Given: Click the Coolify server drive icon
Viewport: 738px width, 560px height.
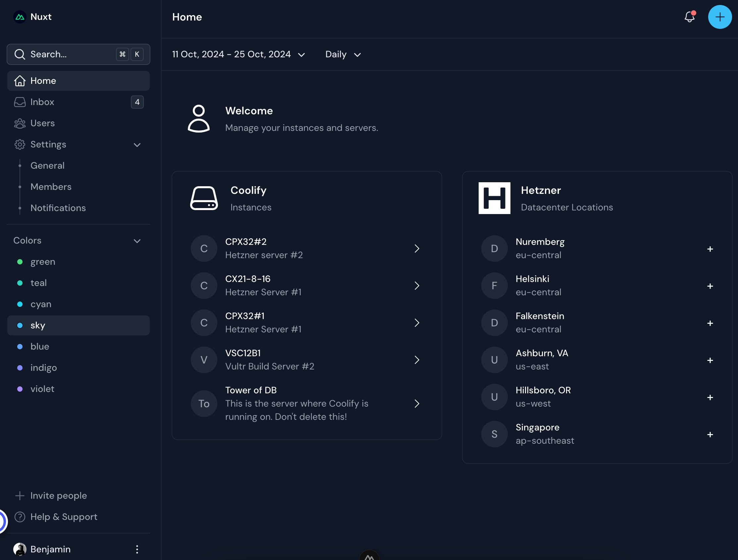Looking at the screenshot, I should tap(204, 198).
